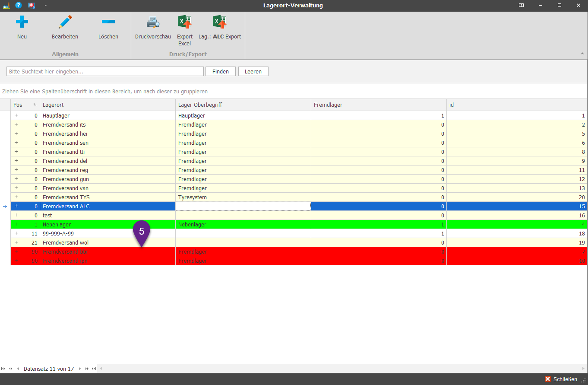This screenshot has height=385, width=588.
Task: Sort by the id column header
Action: coord(517,105)
